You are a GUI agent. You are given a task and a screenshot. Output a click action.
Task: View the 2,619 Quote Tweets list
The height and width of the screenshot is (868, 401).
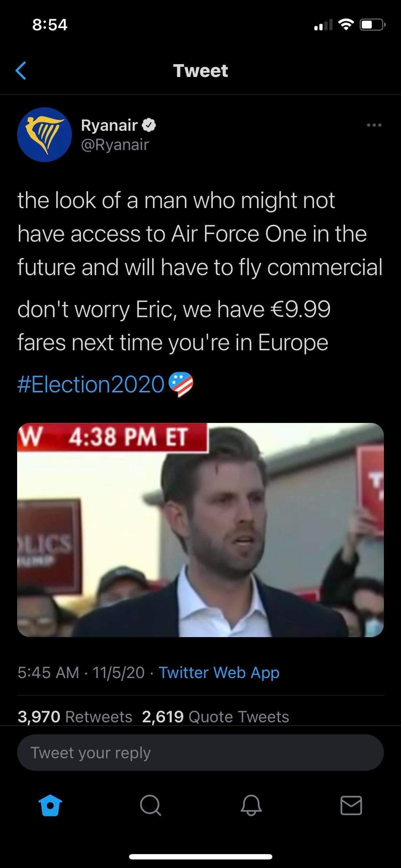coord(215,717)
